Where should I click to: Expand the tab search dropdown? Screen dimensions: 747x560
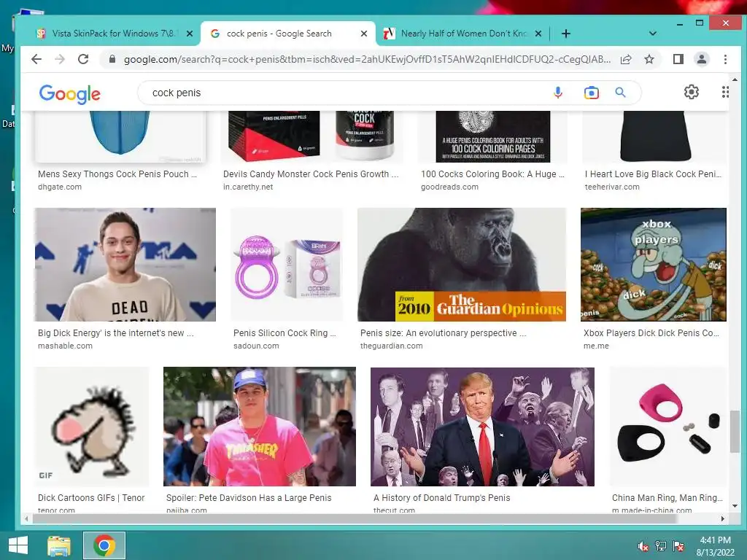point(653,34)
